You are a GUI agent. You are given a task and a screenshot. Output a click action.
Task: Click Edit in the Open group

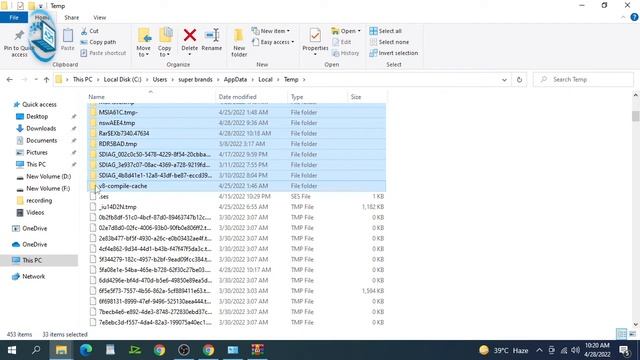pos(342,42)
